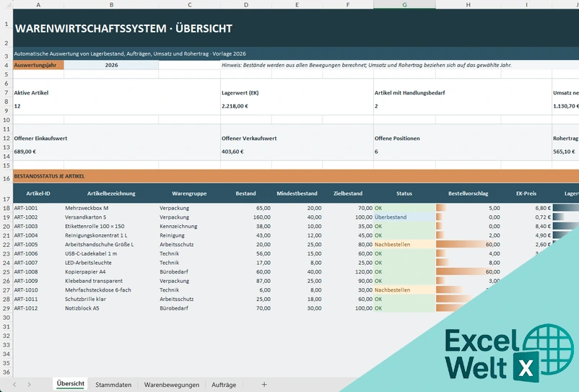Screen dimensions: 579x392
Task: Select the Auswertungsjahr value 2026 cell
Action: 111,65
